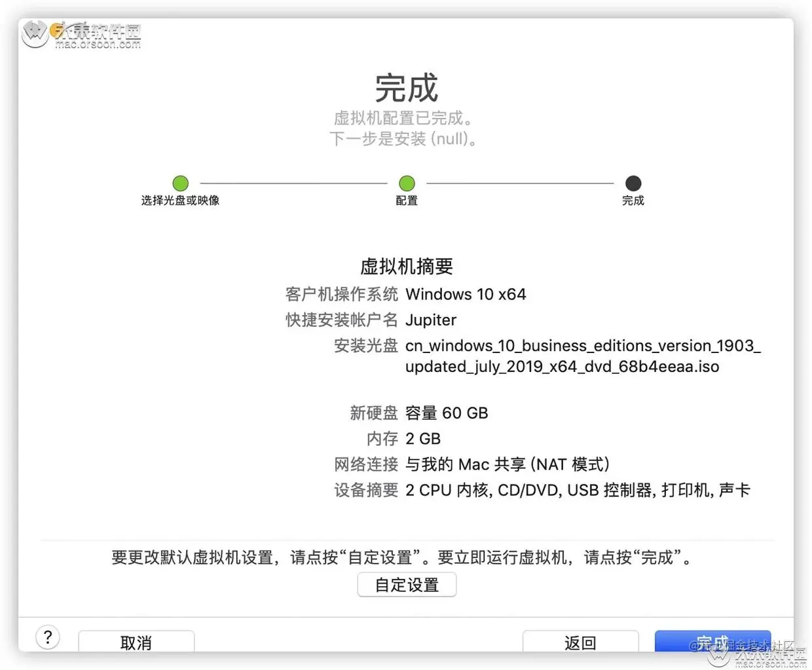Click the 快捷安装帐户名 label
812x670 pixels.
point(341,320)
